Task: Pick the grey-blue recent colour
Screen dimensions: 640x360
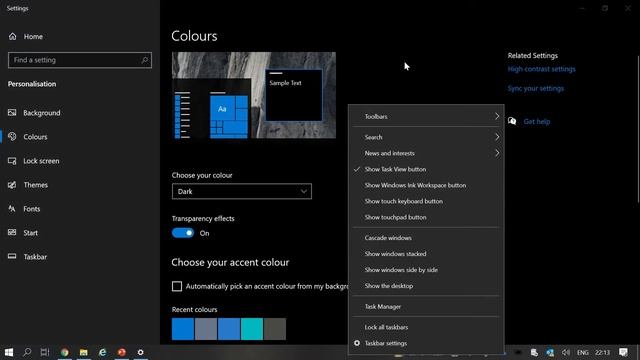Action: 206,329
